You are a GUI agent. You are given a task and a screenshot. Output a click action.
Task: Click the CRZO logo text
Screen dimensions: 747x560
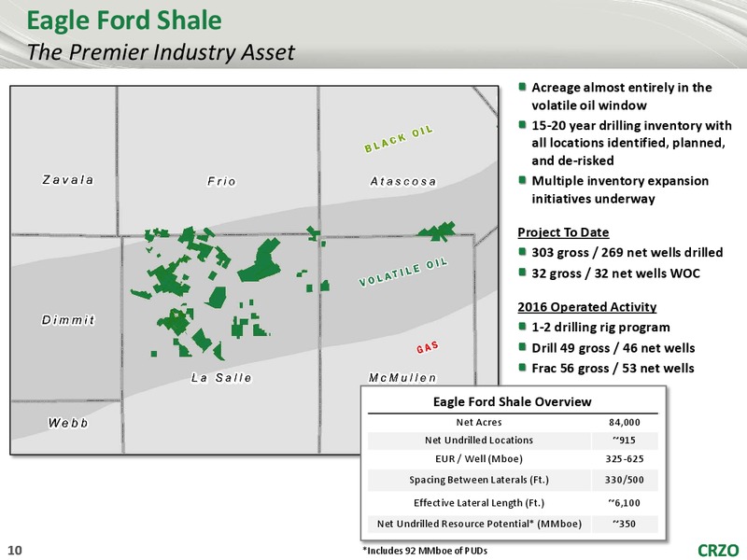point(718,551)
